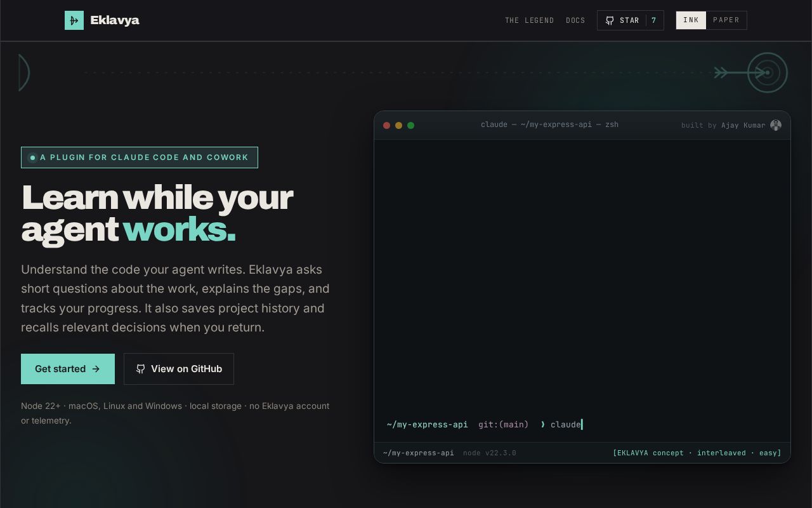Click the headline word works.

point(180,229)
